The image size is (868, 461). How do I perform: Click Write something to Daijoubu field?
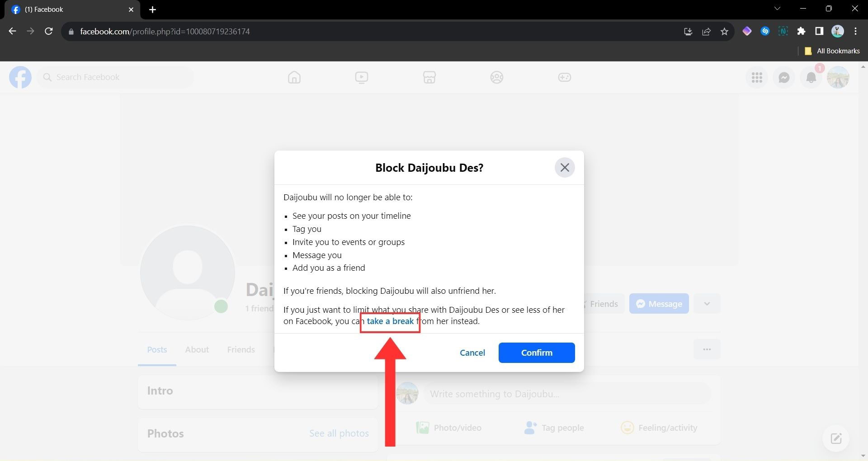[x=567, y=394]
